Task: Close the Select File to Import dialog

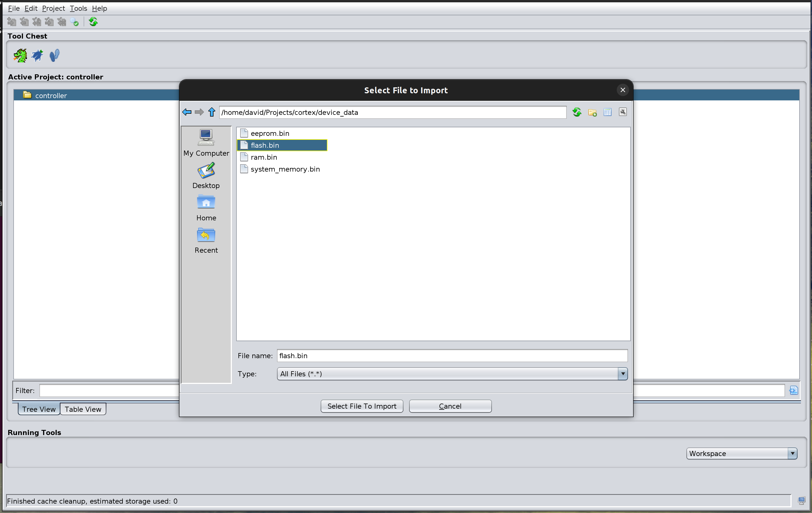Action: (x=623, y=90)
